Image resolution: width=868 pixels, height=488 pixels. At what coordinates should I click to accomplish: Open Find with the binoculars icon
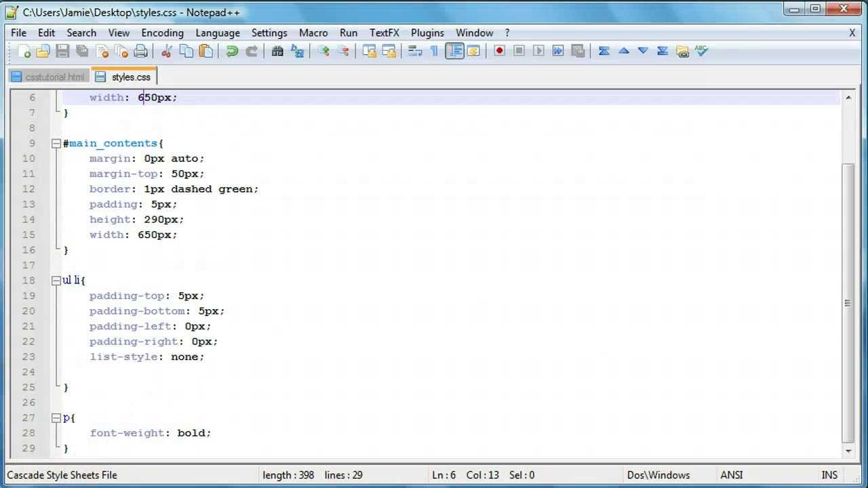point(277,52)
